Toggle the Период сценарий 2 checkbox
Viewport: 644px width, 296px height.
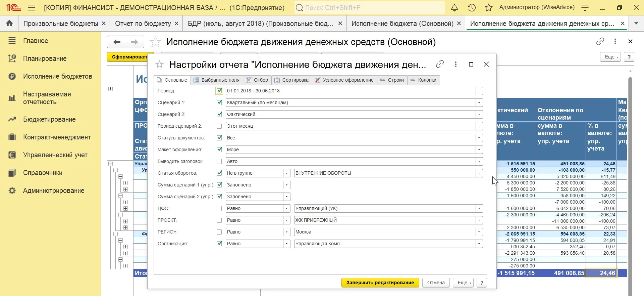pos(219,126)
